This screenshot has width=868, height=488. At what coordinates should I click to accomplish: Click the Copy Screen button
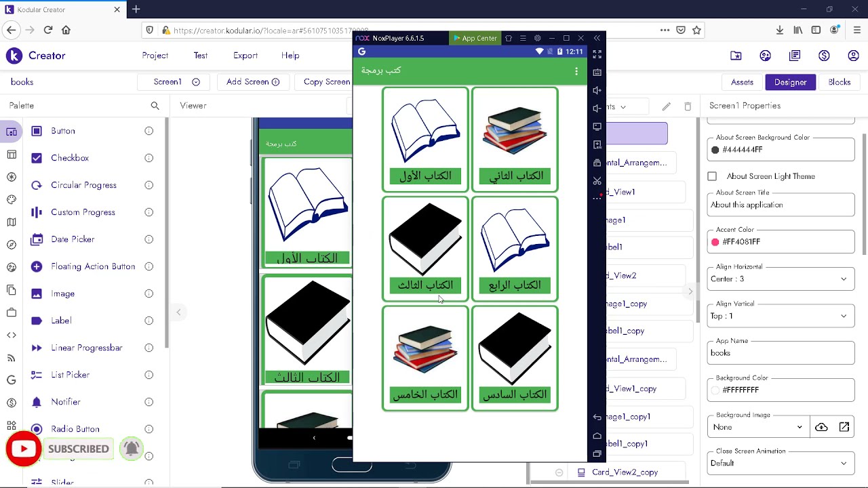pos(323,82)
